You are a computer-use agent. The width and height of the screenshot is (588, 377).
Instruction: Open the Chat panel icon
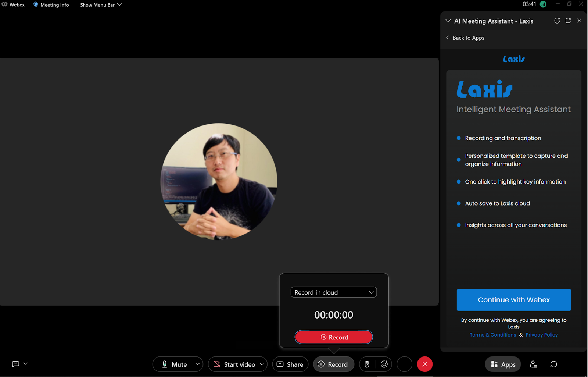coord(554,364)
